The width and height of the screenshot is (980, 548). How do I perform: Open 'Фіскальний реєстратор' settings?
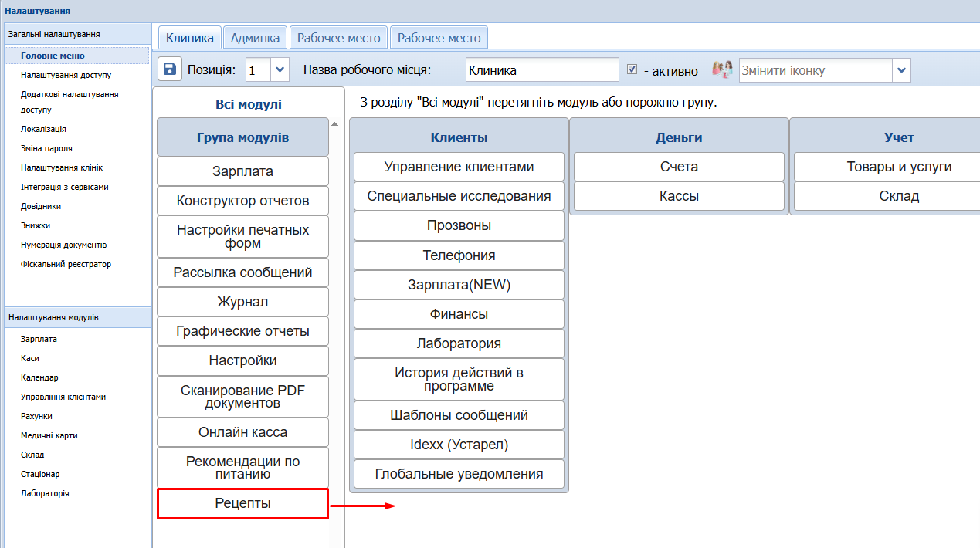[66, 264]
